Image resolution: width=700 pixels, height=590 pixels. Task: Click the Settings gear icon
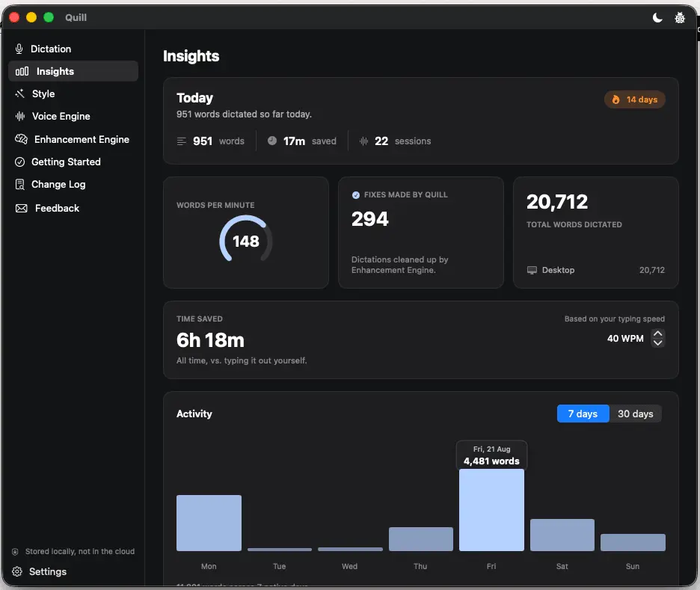click(x=17, y=572)
